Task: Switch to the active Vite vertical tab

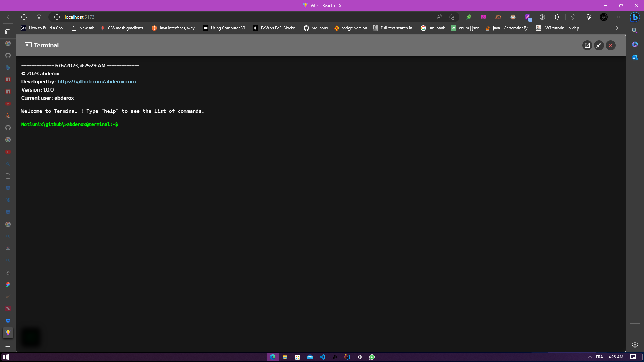Action: point(8,333)
